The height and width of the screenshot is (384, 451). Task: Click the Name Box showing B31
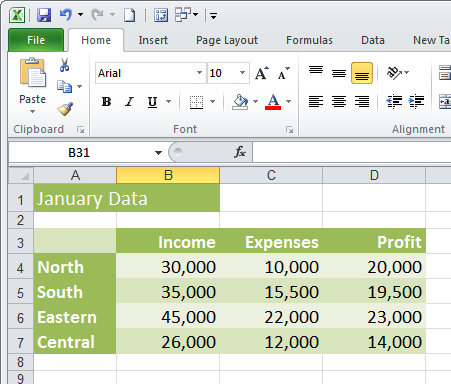79,153
